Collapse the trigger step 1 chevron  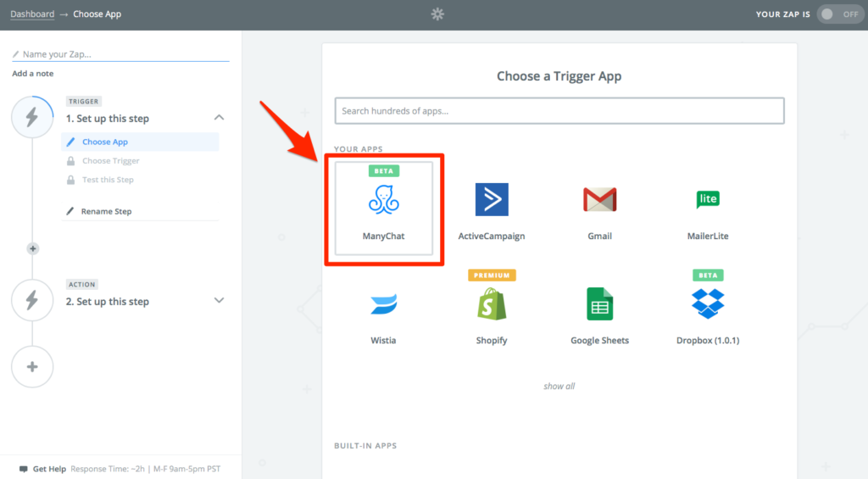(220, 117)
